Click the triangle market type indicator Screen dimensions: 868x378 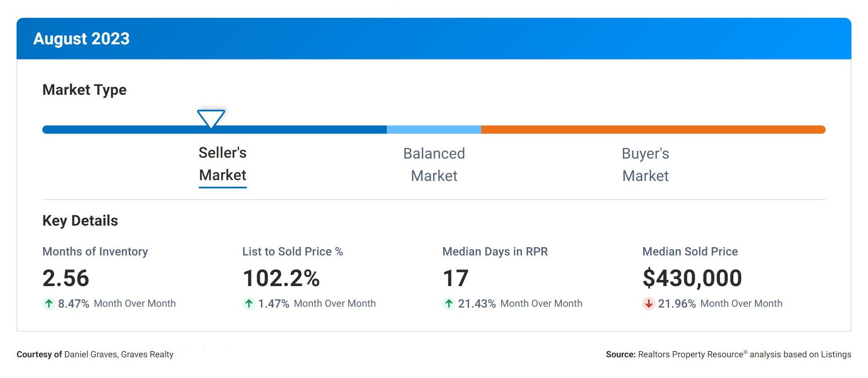coord(211,119)
